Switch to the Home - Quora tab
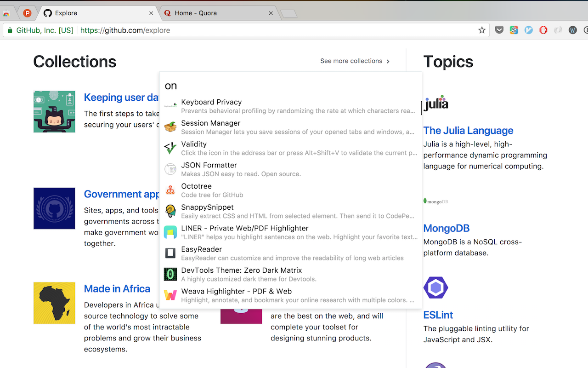This screenshot has width=588, height=368. pyautogui.click(x=219, y=13)
